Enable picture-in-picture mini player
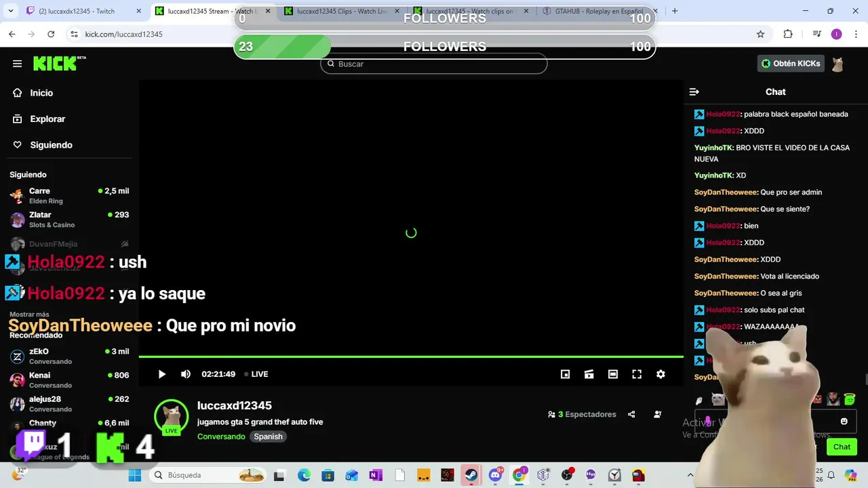868x488 pixels. 565,374
